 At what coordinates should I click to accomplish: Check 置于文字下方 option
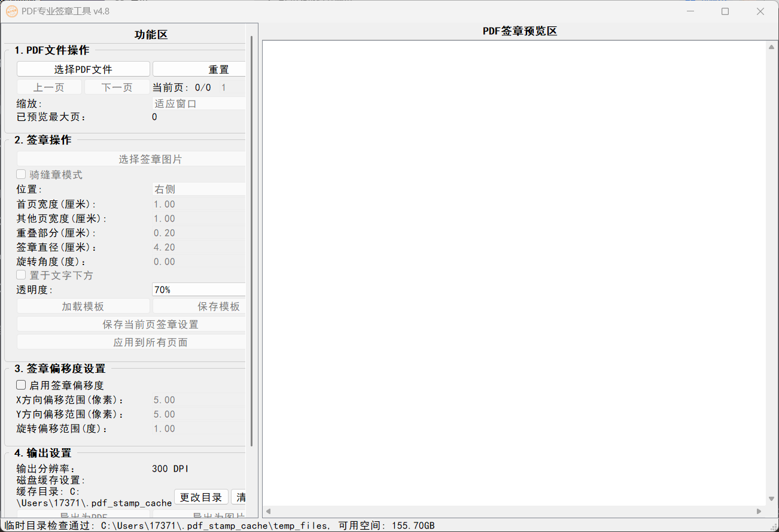[x=21, y=275]
